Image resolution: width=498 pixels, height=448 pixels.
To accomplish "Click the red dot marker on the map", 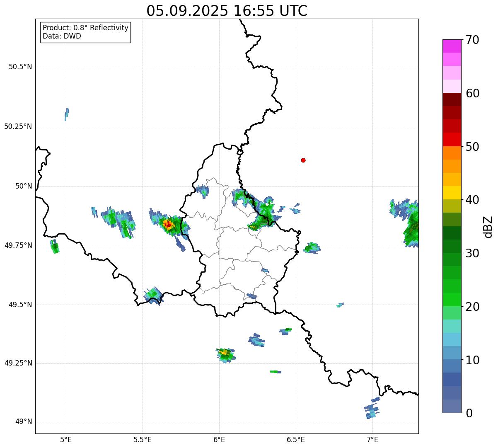I will [303, 160].
